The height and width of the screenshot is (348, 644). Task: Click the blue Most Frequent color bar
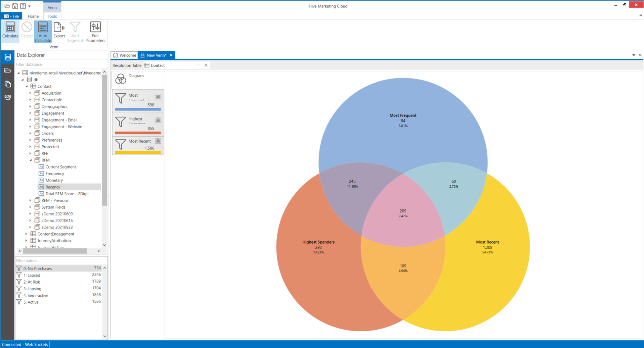click(138, 109)
